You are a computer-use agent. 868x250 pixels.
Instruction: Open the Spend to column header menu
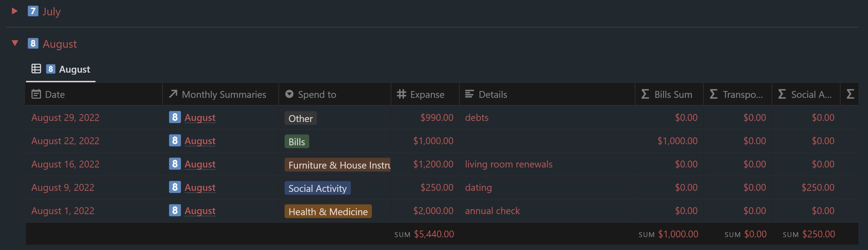(317, 95)
